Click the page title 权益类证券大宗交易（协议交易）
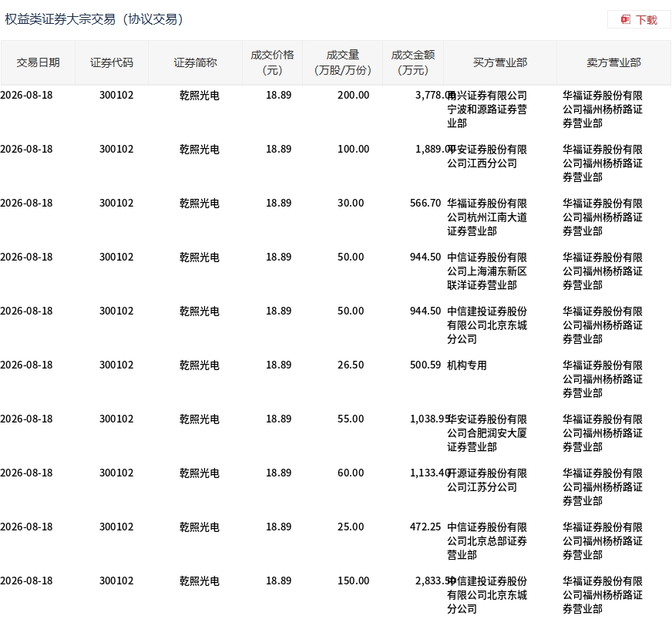The image size is (672, 626). click(x=94, y=19)
